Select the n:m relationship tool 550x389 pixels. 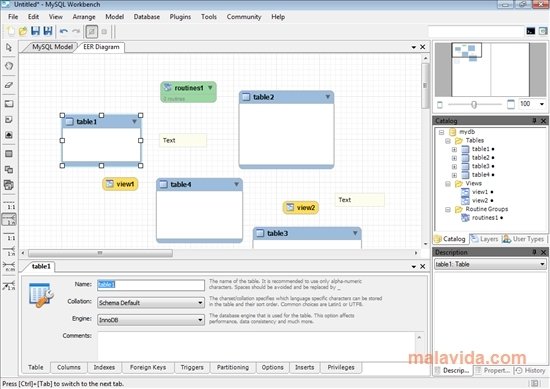coord(9,266)
